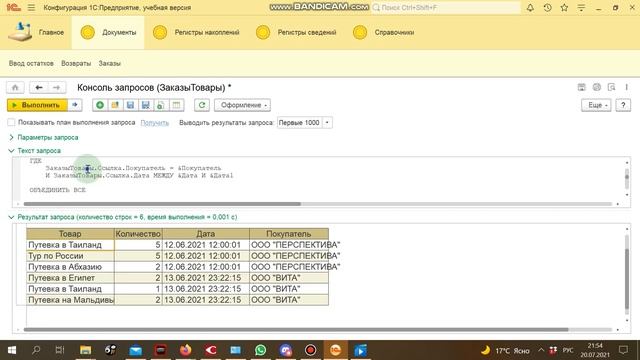Click the Bandicam record taskbar icon

click(310, 350)
